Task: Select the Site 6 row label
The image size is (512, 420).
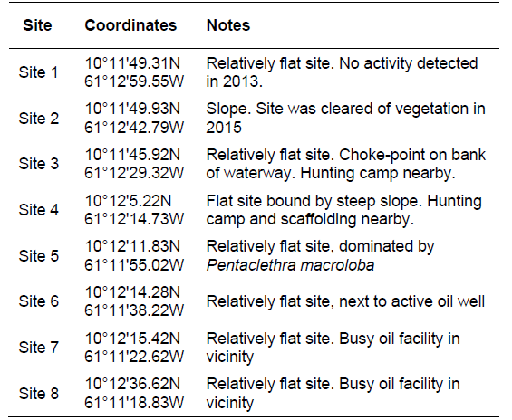Action: click(x=39, y=301)
